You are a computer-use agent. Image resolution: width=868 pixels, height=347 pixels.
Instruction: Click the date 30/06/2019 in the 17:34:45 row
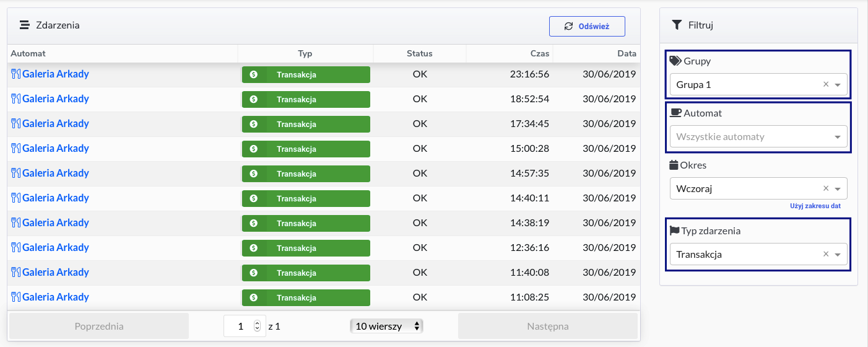[x=609, y=123]
